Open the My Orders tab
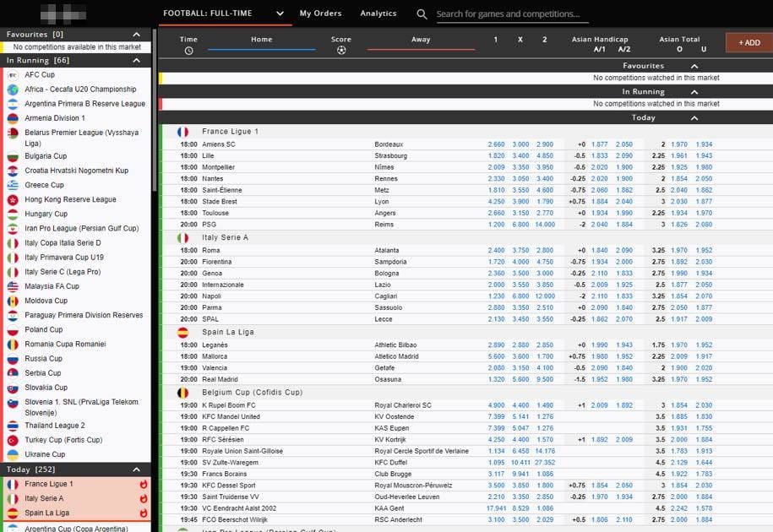The image size is (773, 532). [x=320, y=14]
